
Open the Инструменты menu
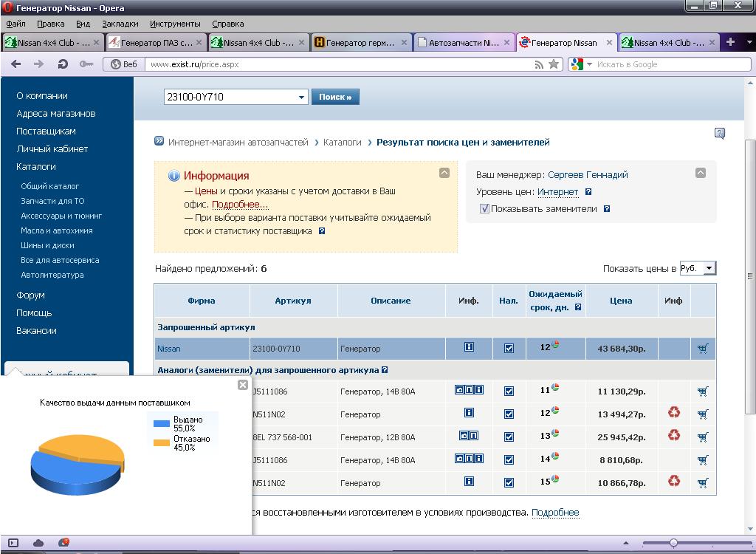pyautogui.click(x=175, y=24)
